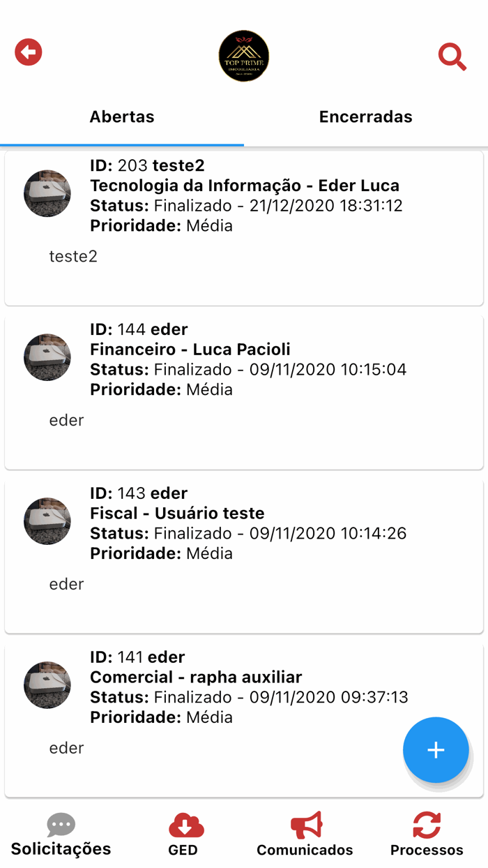488x868 pixels.
Task: Click the Solicitações label in bottom navigation
Action: [61, 849]
